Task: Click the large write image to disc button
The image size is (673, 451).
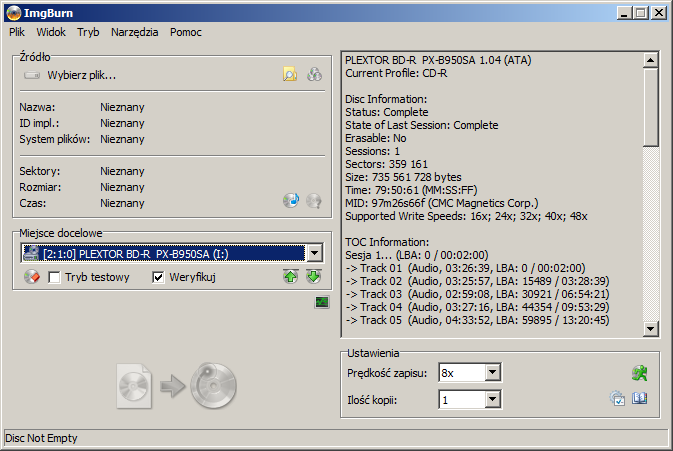Action: pyautogui.click(x=177, y=385)
